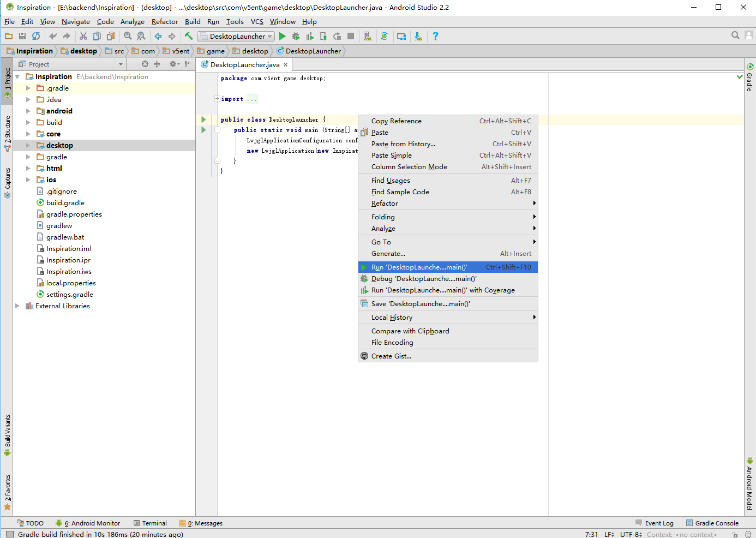This screenshot has width=756, height=538.
Task: Open the Local History submenu
Action: (448, 317)
